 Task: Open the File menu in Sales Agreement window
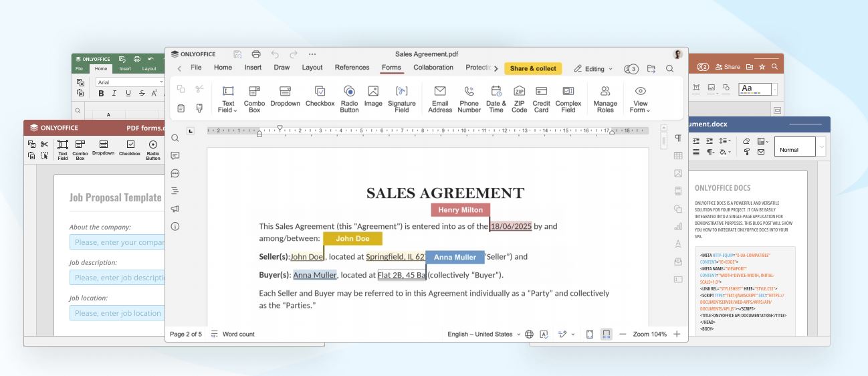196,68
